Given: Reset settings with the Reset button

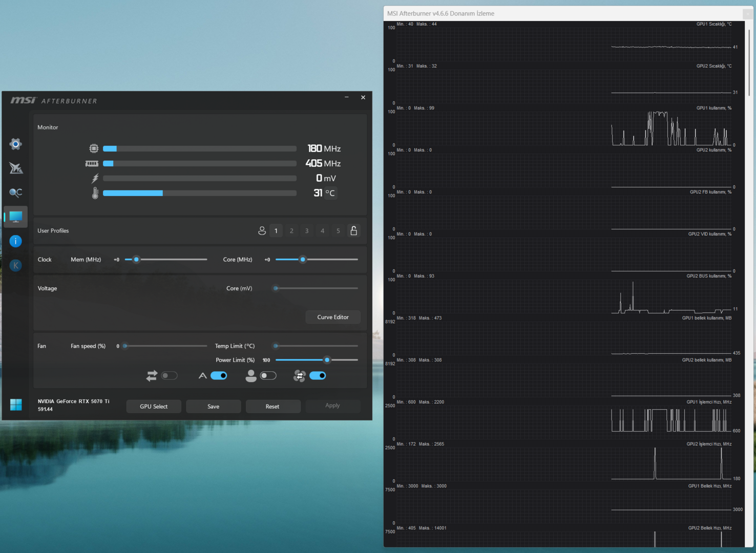Looking at the screenshot, I should click(x=272, y=407).
